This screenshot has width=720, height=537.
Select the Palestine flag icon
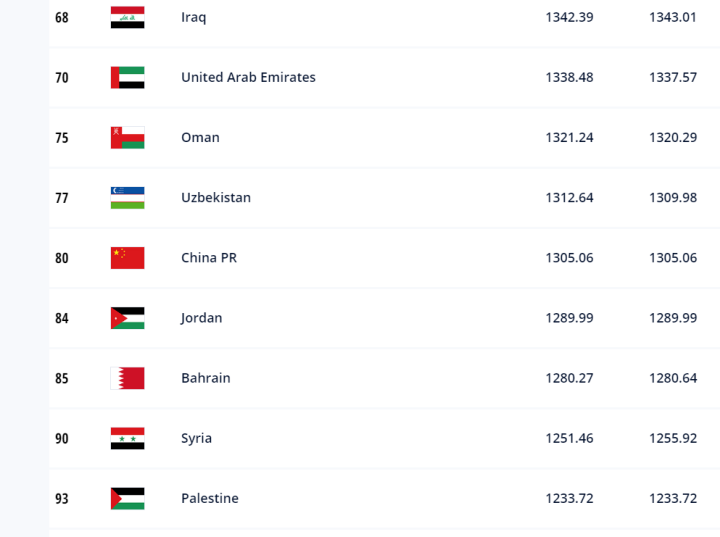click(127, 498)
